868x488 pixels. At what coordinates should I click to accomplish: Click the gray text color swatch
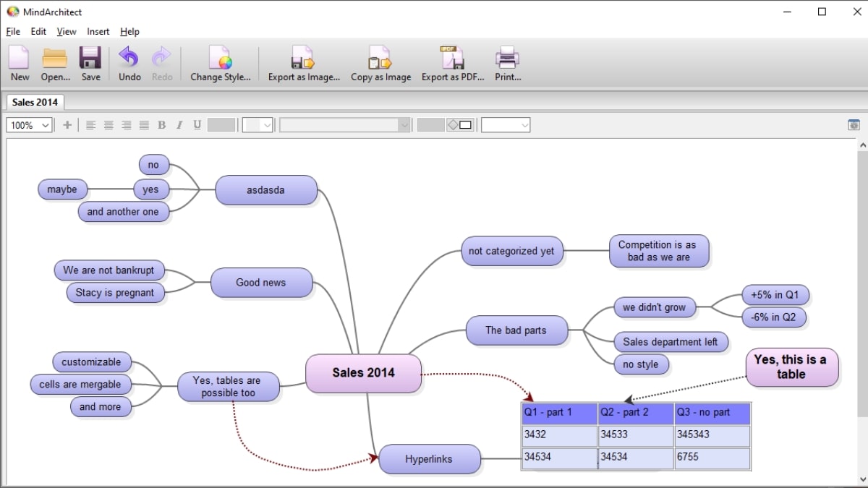(x=221, y=125)
